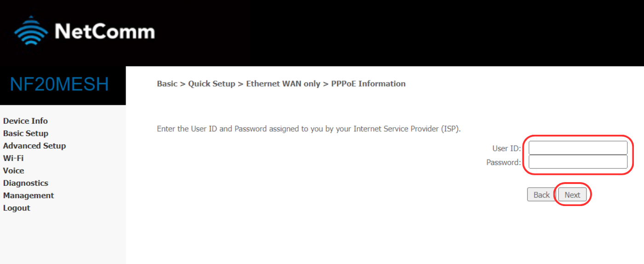Click Logout in the sidebar

click(17, 208)
